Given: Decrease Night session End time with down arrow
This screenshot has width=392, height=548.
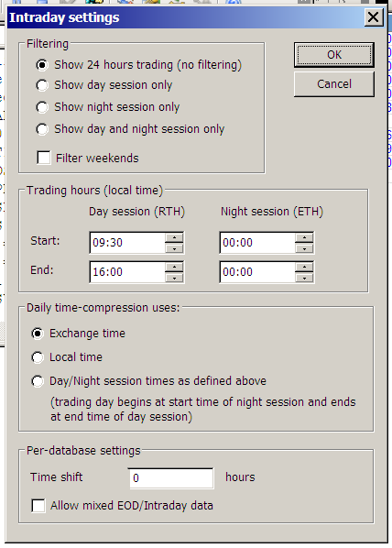Looking at the screenshot, I should [x=304, y=278].
